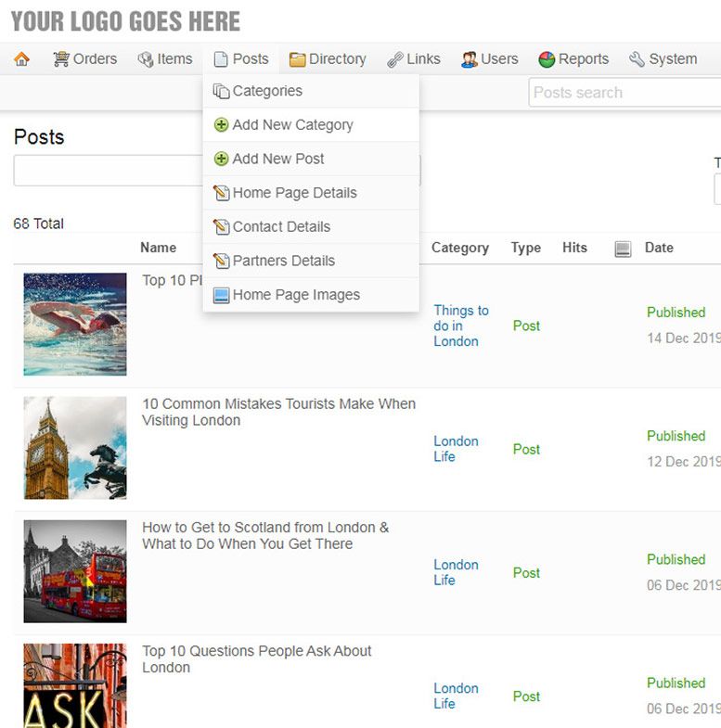Open London Life category of Mistakes post
Screen dimensions: 721x728
[456, 449]
